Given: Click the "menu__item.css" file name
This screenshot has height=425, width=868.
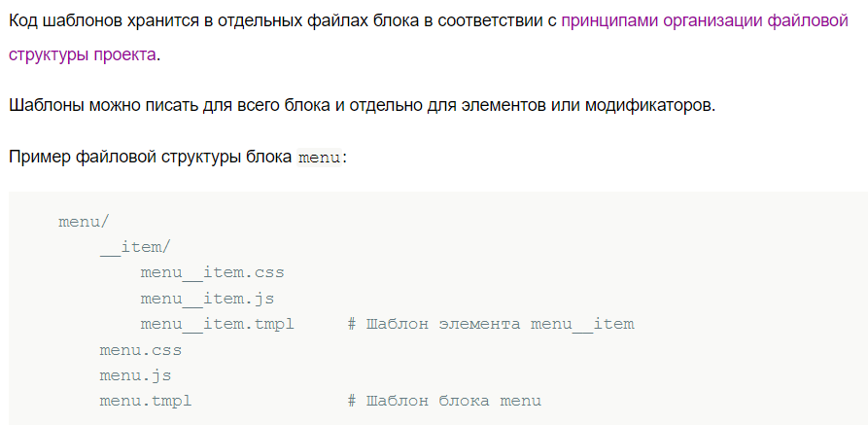Looking at the screenshot, I should (213, 272).
